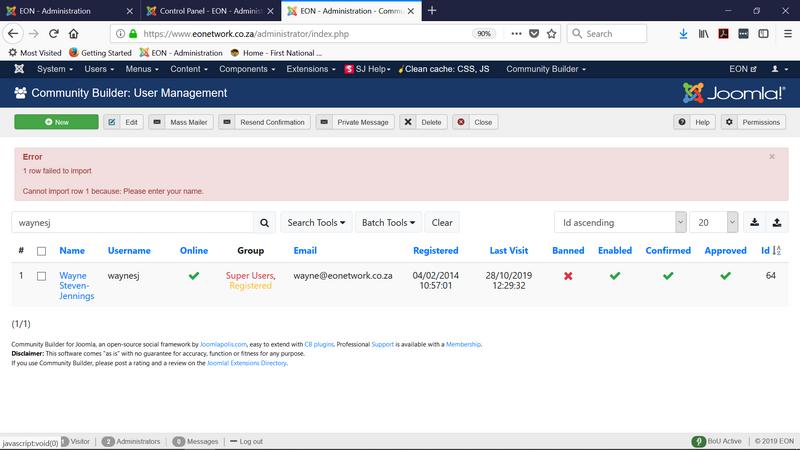Click the Close toolbar button
Screen dimensions: 800x450
[x=475, y=122]
